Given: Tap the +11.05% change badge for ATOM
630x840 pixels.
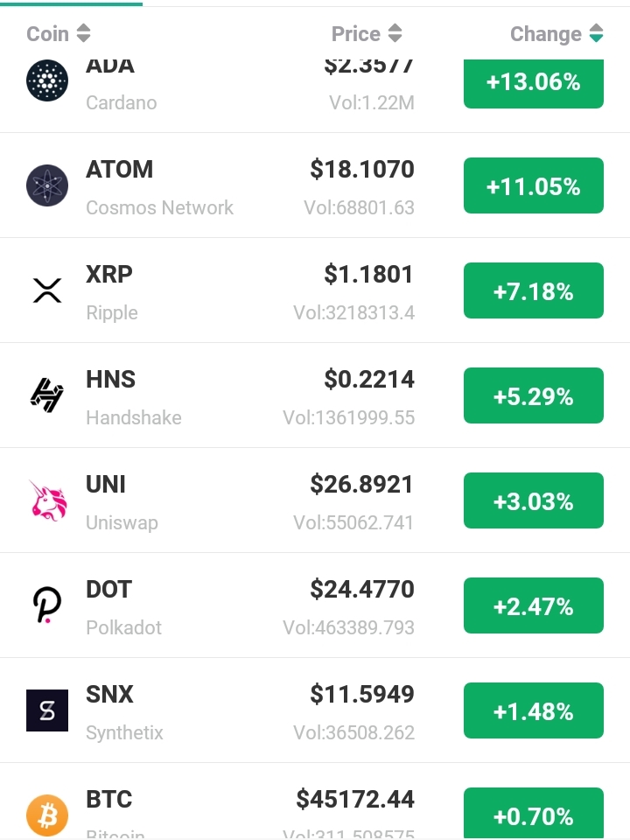Looking at the screenshot, I should (534, 185).
